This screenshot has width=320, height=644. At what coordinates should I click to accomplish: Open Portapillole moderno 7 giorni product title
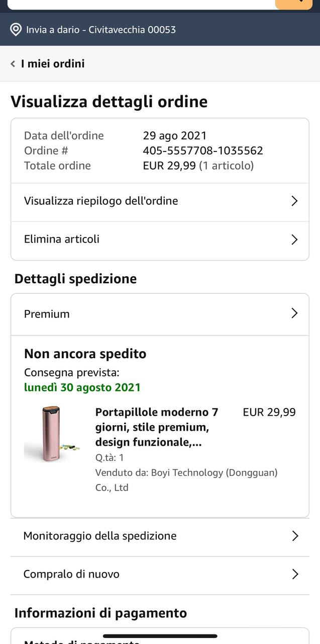click(x=157, y=427)
